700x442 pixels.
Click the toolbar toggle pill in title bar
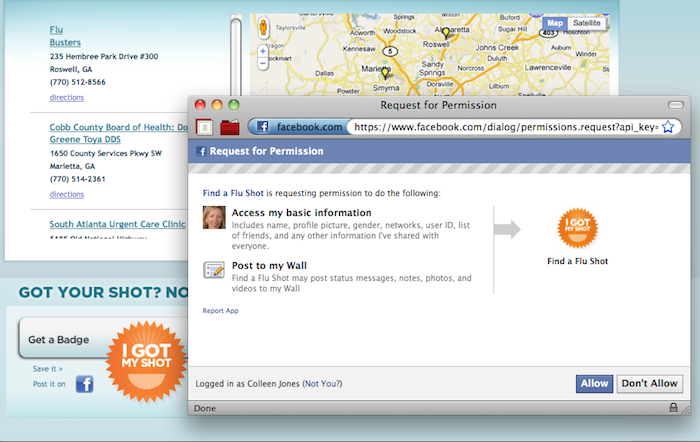click(675, 105)
